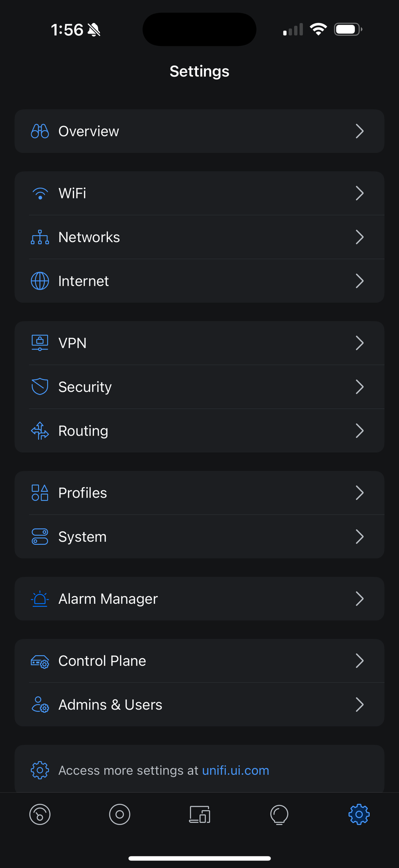The width and height of the screenshot is (399, 868).
Task: Tap the VPN lock monitor icon
Action: pyautogui.click(x=40, y=343)
